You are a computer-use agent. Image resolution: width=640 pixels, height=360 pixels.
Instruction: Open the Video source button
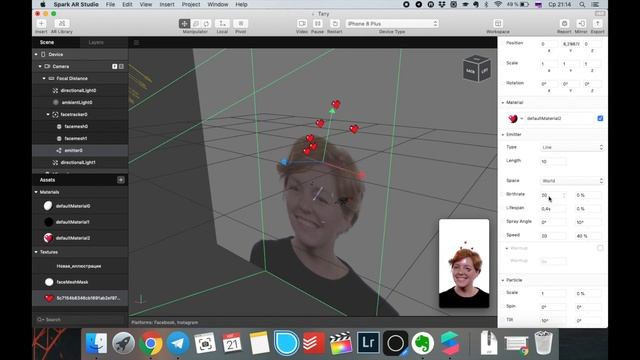click(302, 23)
